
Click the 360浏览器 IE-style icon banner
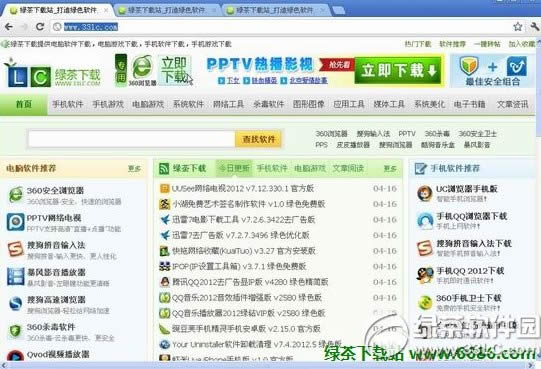point(142,70)
